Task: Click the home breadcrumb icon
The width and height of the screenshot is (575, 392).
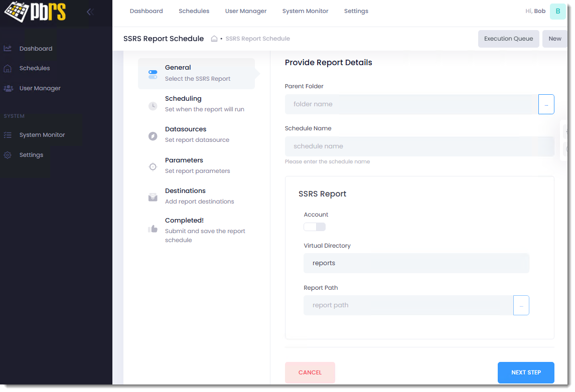Action: coord(214,39)
